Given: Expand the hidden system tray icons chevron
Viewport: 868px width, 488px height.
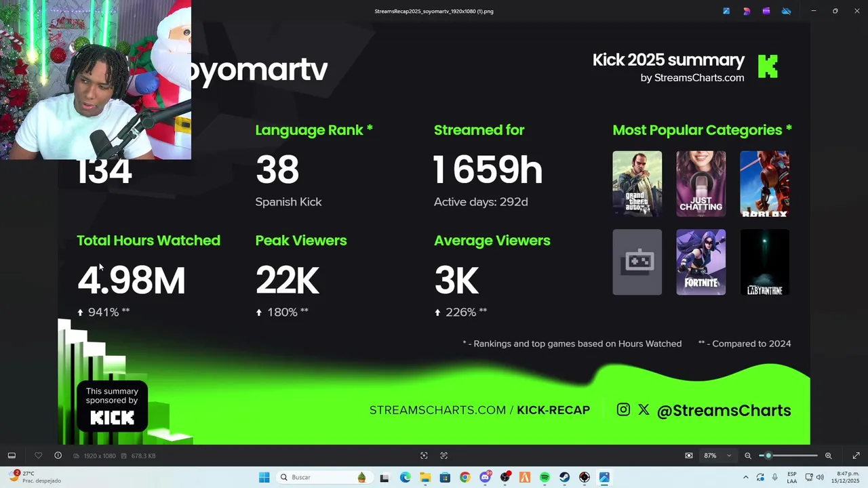Looking at the screenshot, I should (x=746, y=477).
